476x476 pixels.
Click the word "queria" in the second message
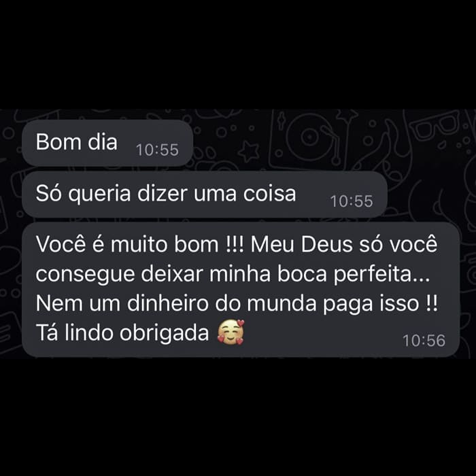pyautogui.click(x=99, y=195)
